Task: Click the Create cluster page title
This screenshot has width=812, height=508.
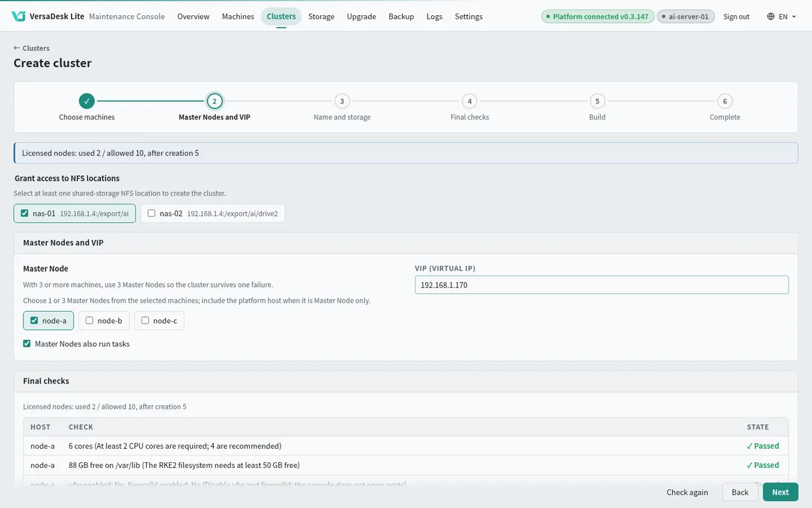Action: pos(53,63)
